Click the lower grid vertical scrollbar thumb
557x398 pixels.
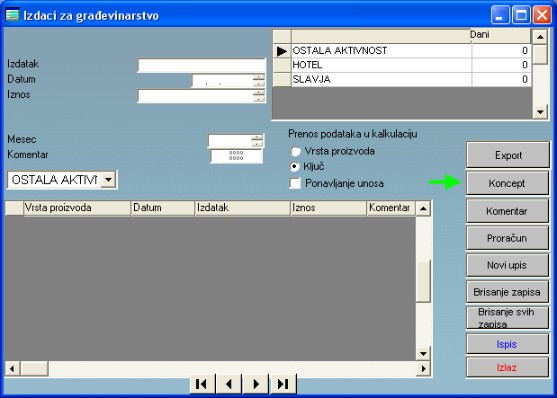(x=423, y=281)
